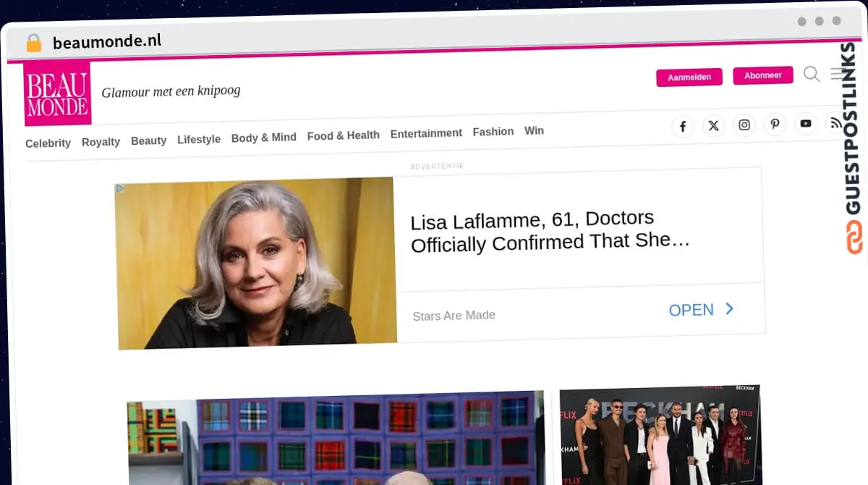Click the Aanmelden button
The height and width of the screenshot is (485, 868).
coord(689,77)
